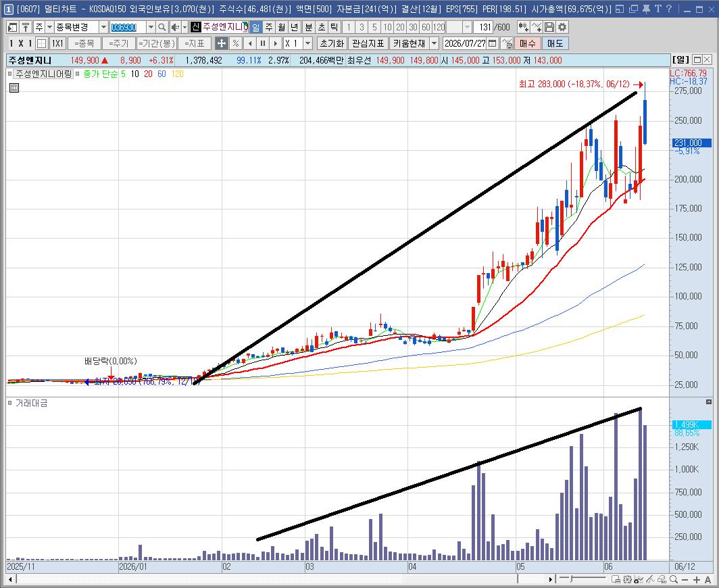Switch to the 분 minute period tab
Image resolution: width=719 pixels, height=588 pixels.
309,28
